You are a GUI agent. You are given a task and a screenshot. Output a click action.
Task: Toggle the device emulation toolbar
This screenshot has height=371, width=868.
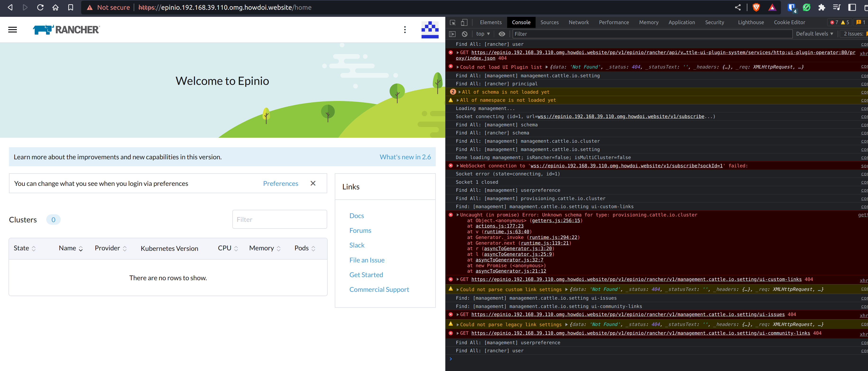pos(464,22)
